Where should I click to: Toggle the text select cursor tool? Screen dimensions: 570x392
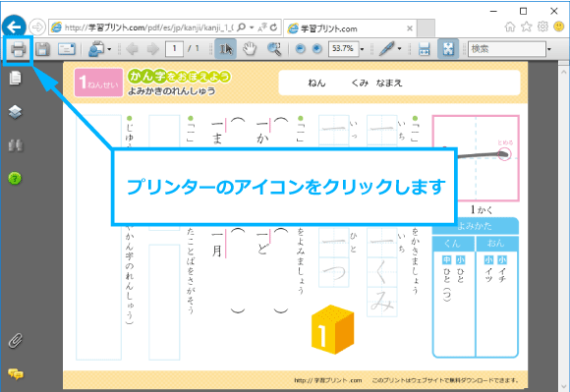tap(225, 49)
